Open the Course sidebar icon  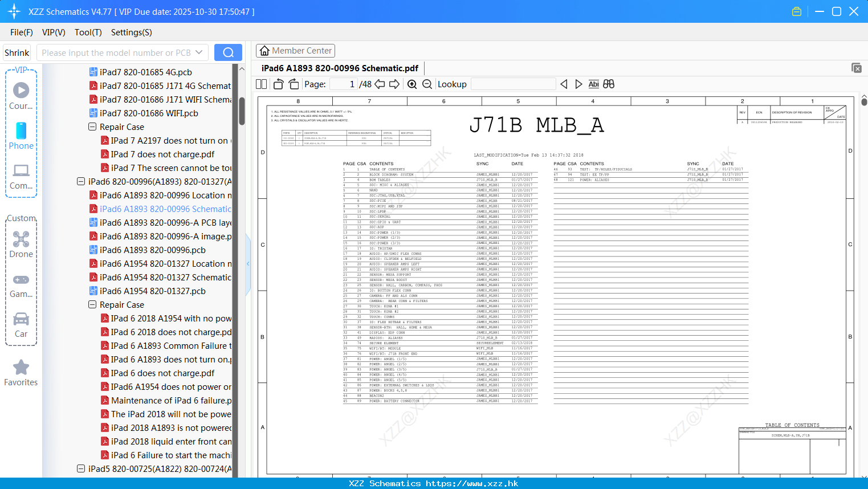click(x=21, y=96)
